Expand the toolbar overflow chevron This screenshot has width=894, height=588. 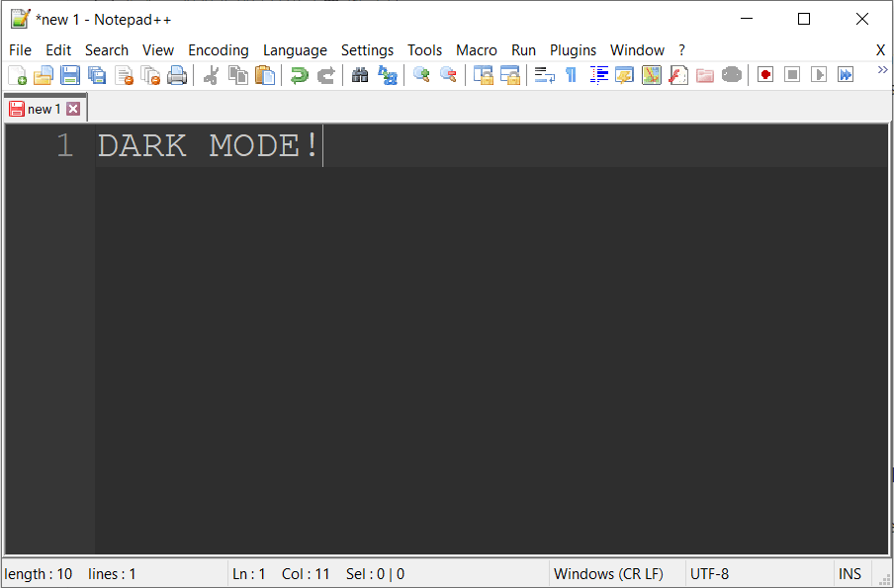tap(883, 70)
